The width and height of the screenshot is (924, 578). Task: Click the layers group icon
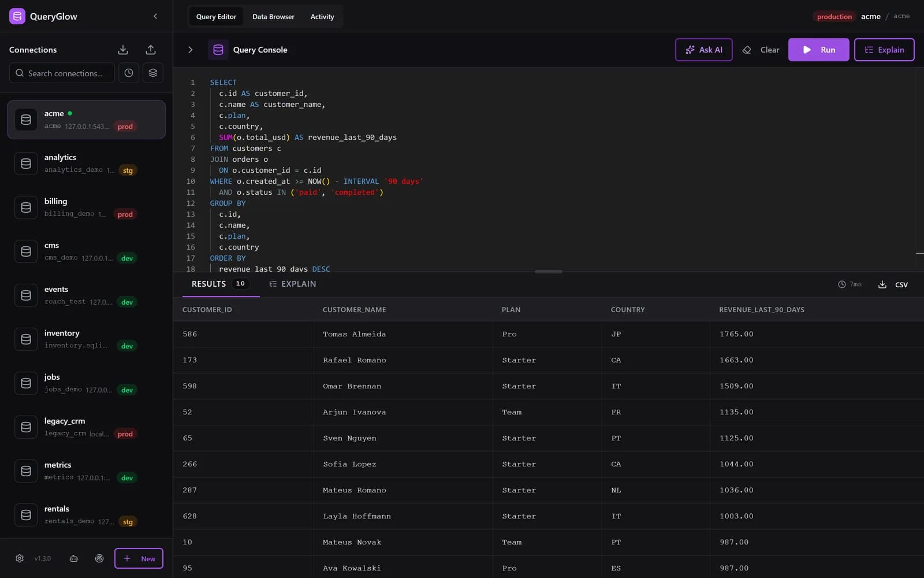coord(153,73)
